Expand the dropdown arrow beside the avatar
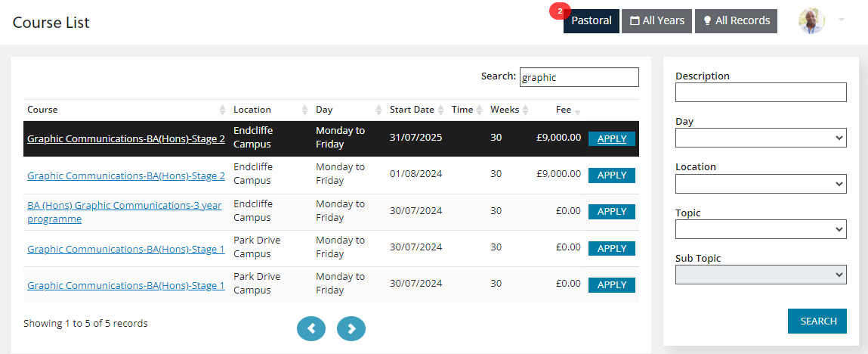 click(x=842, y=20)
